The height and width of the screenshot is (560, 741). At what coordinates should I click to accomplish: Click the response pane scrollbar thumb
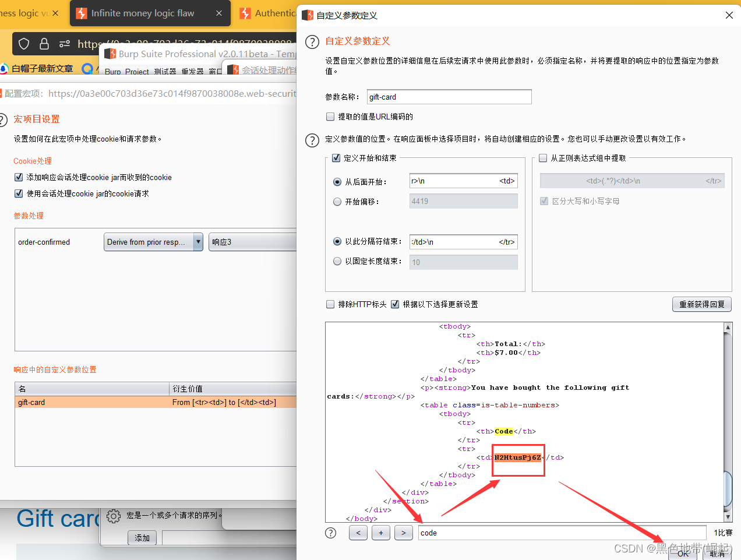point(728,488)
